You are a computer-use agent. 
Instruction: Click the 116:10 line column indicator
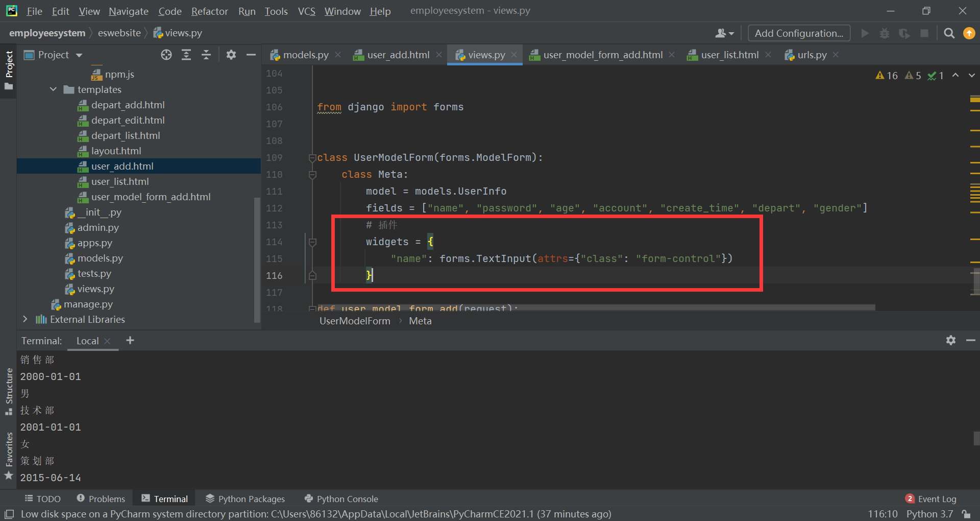pos(883,514)
